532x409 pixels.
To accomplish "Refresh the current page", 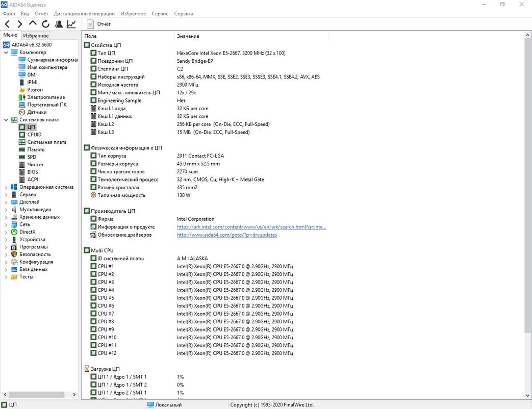I will pos(45,24).
